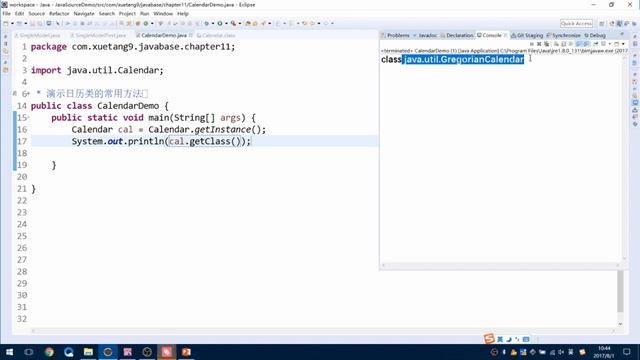Viewport: 640px width, 360px height.
Task: Close the CalendarDemo.java editor tab
Action: click(x=191, y=36)
